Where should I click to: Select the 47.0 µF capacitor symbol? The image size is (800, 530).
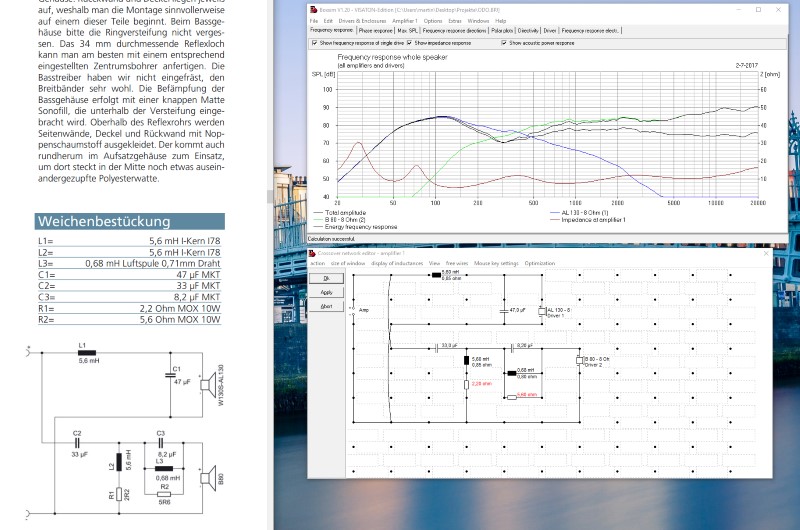pos(505,310)
